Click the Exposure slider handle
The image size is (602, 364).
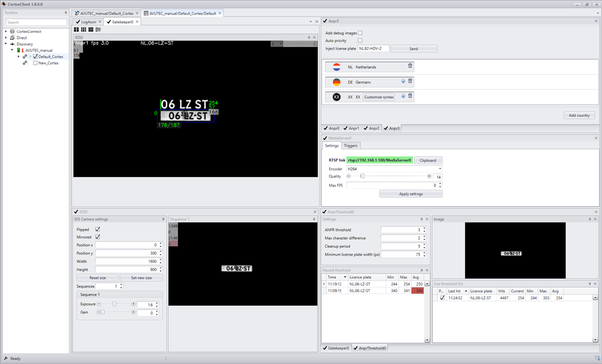coord(115,304)
